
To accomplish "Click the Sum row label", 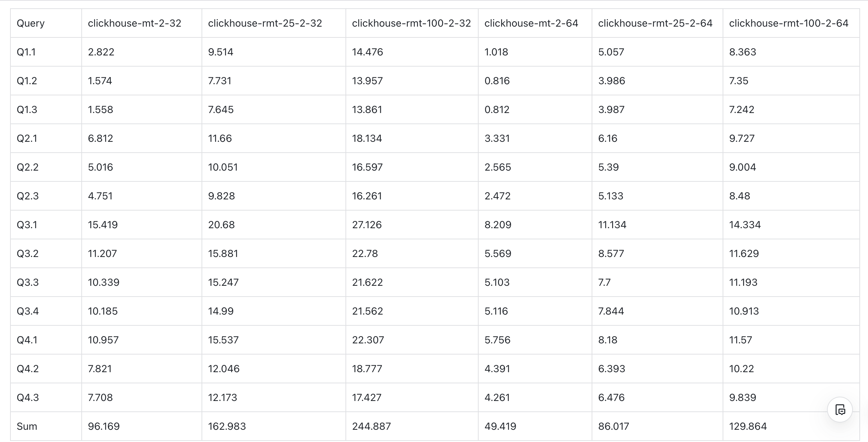I will pyautogui.click(x=27, y=427).
